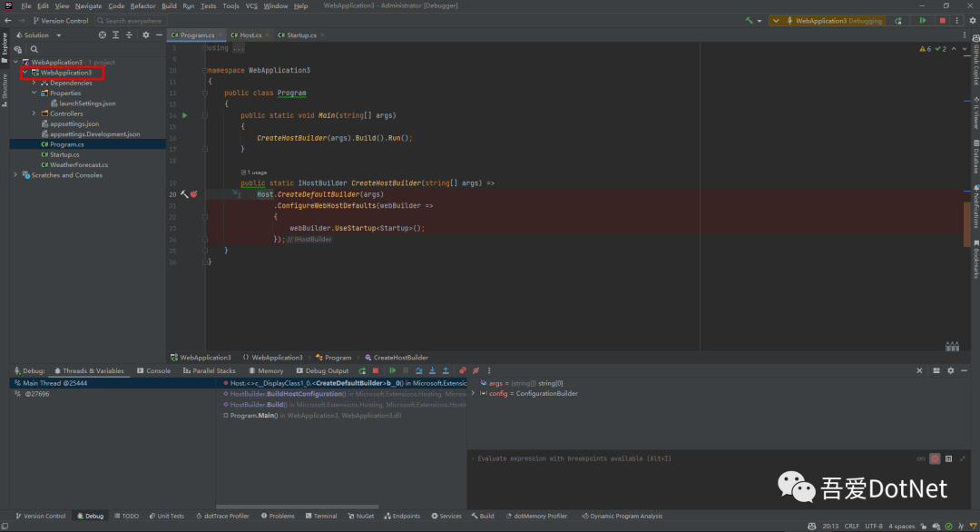This screenshot has width=980, height=532.
Task: Click resume icon in debug toolbar
Action: [x=393, y=370]
